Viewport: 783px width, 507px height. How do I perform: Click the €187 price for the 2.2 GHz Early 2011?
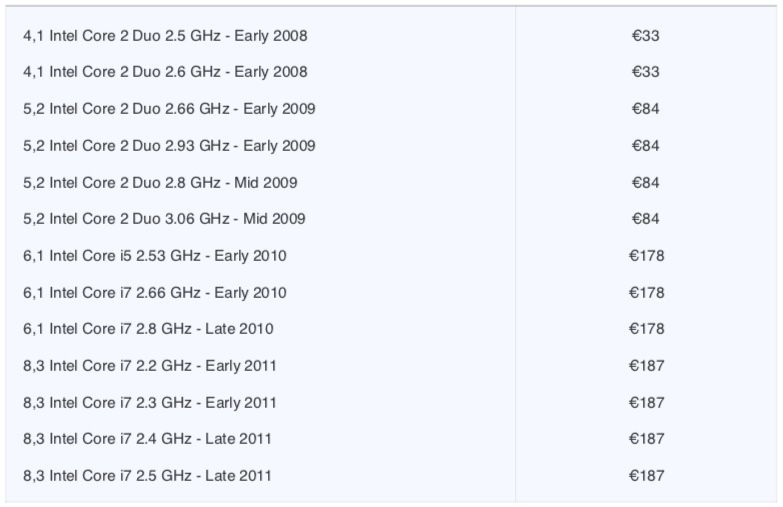647,366
